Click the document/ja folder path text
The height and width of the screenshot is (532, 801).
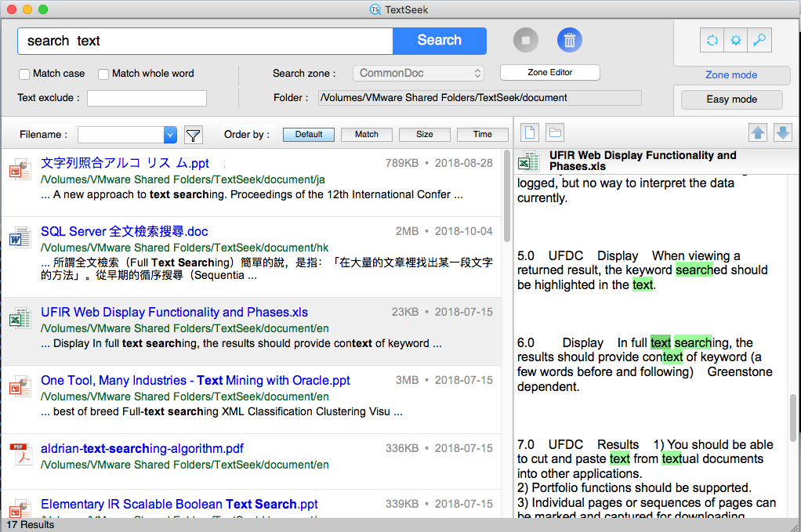pos(183,179)
